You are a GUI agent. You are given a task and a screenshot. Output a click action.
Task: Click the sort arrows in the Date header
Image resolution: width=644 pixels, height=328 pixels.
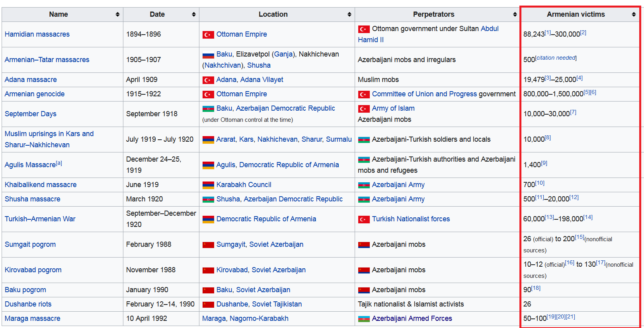(x=194, y=14)
